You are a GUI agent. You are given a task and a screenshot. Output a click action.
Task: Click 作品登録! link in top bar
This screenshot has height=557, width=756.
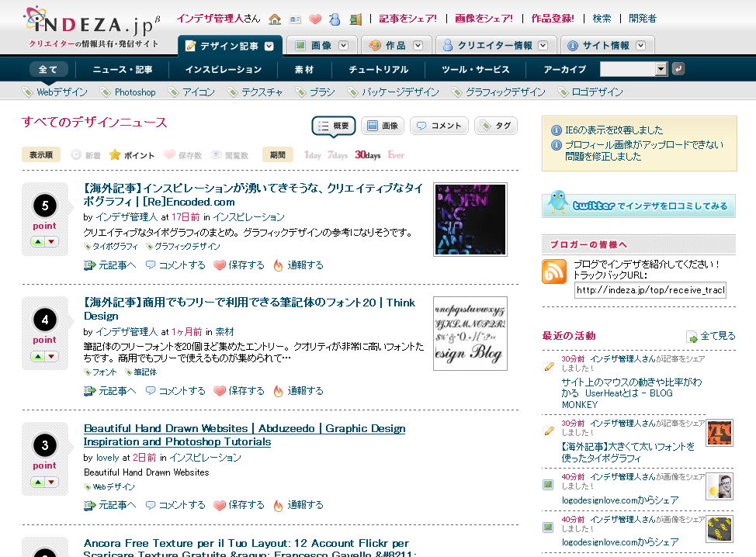553,19
